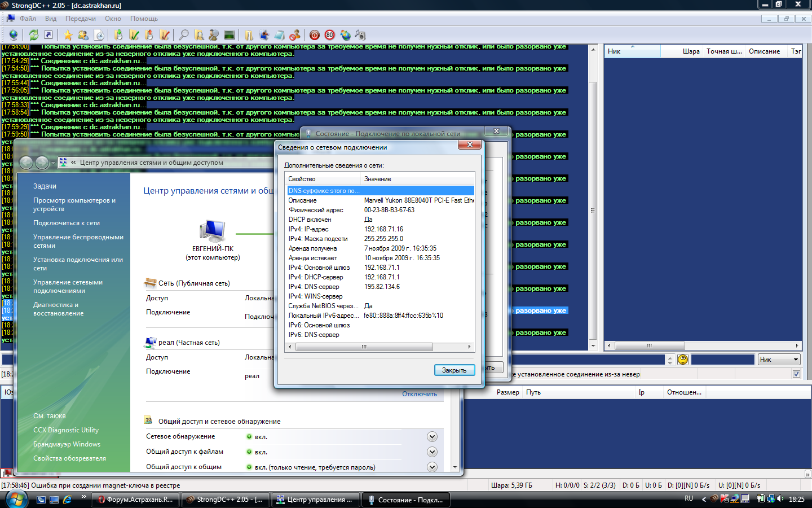
Task: Open Favorite Hubs star icon
Action: (68, 35)
